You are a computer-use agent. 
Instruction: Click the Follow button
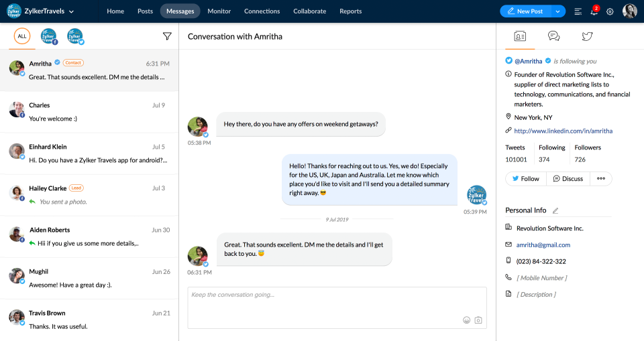coord(526,178)
